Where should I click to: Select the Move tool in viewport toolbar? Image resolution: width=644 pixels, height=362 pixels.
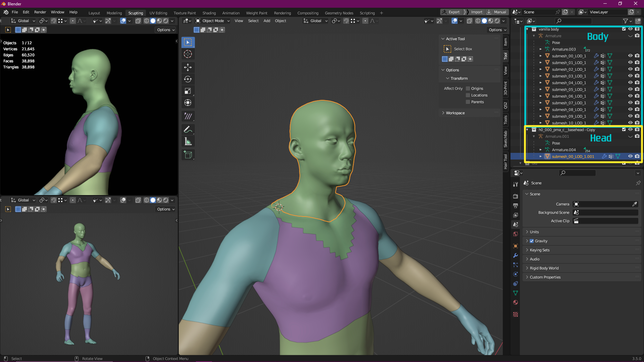pos(188,67)
